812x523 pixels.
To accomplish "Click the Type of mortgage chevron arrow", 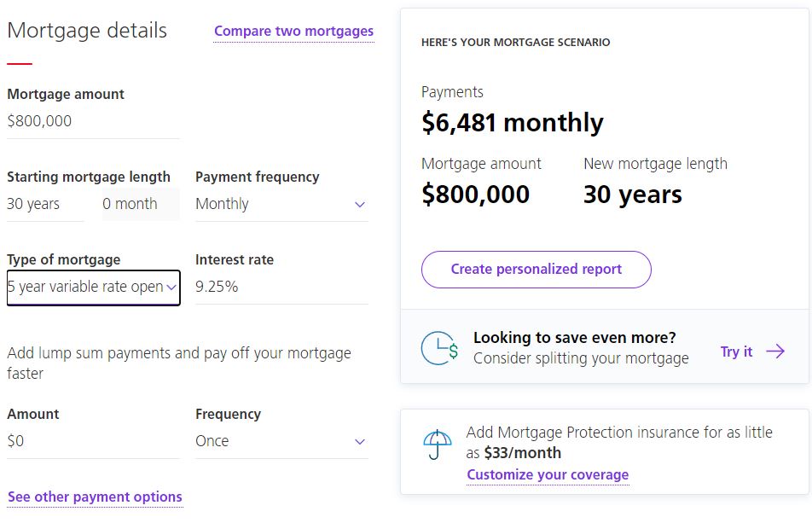I will click(171, 288).
